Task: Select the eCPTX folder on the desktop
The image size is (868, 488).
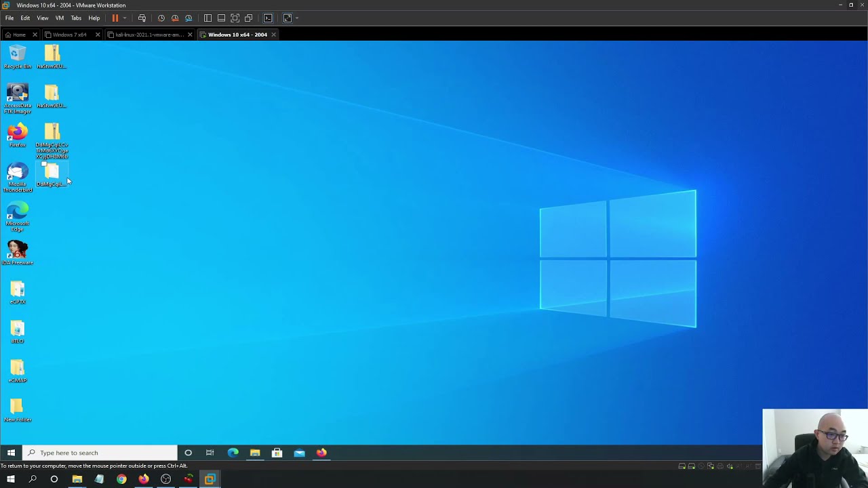Action: [18, 293]
